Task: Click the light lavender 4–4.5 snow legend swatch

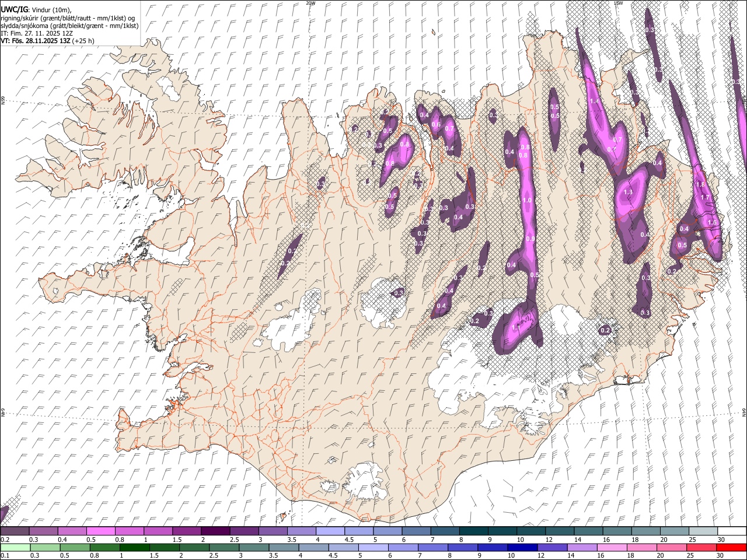Action: pos(329,531)
